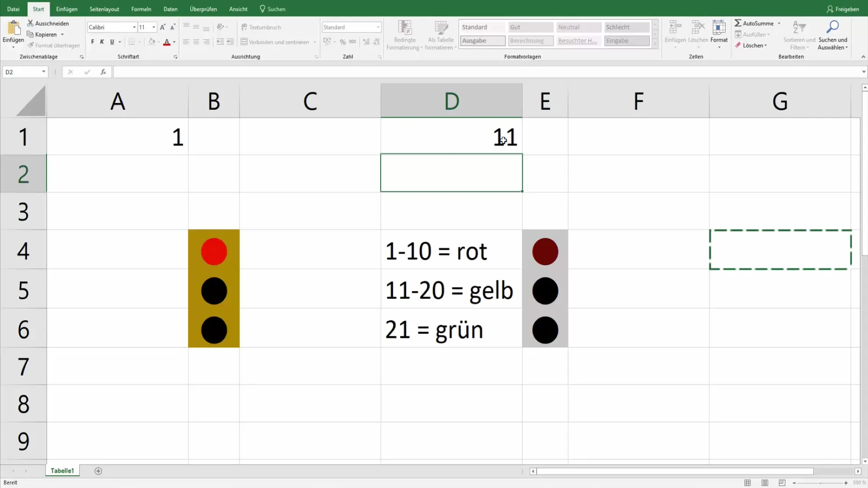Toggle bold formatting F

pyautogui.click(x=92, y=42)
